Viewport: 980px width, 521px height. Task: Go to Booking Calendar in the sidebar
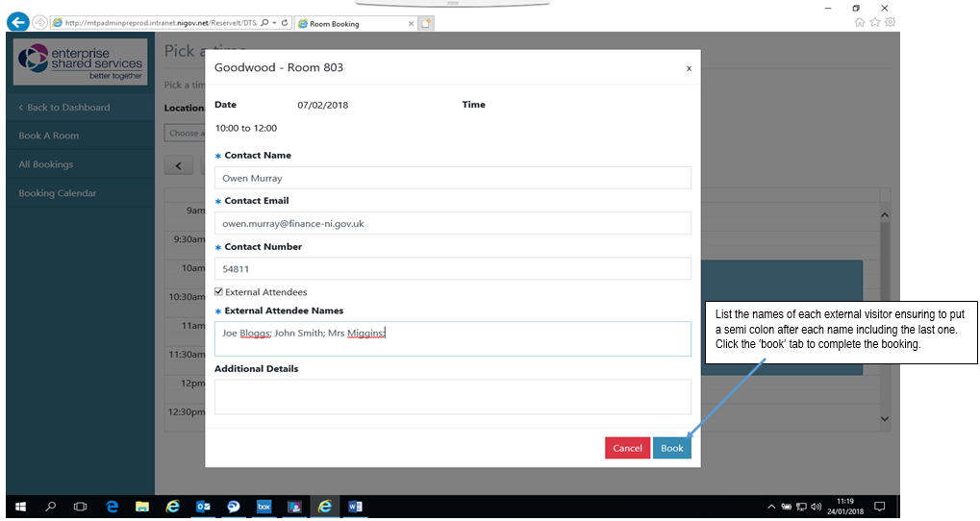pyautogui.click(x=58, y=193)
